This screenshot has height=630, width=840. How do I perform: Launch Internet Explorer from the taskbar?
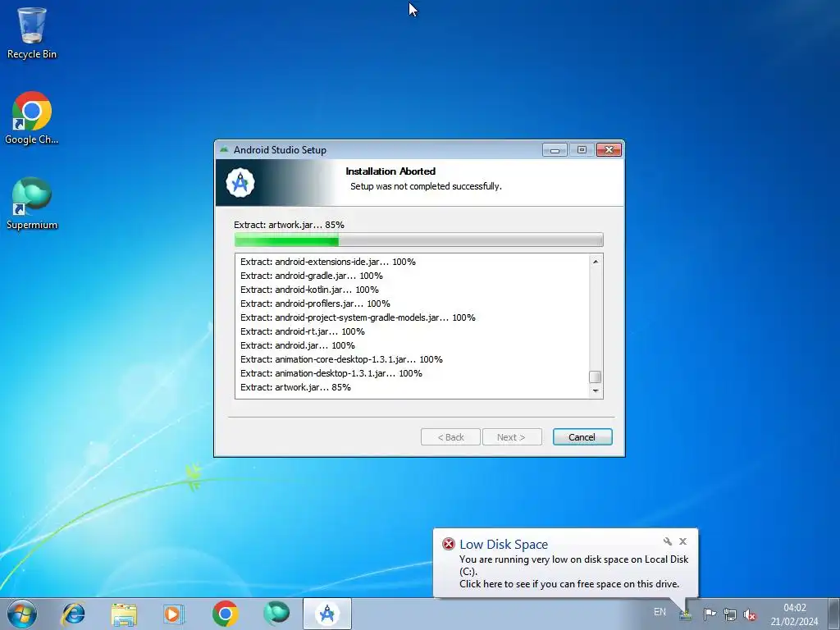tap(73, 614)
